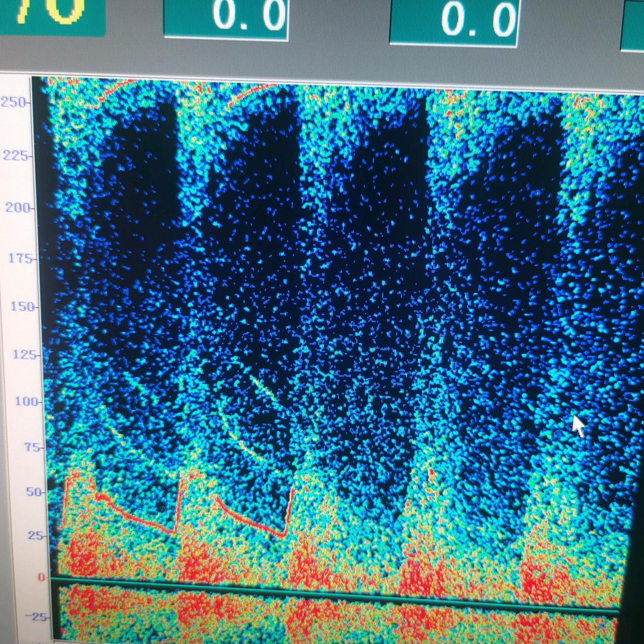Click the second red envelope trace downslope
The height and width of the screenshot is (644, 644).
[x=250, y=519]
